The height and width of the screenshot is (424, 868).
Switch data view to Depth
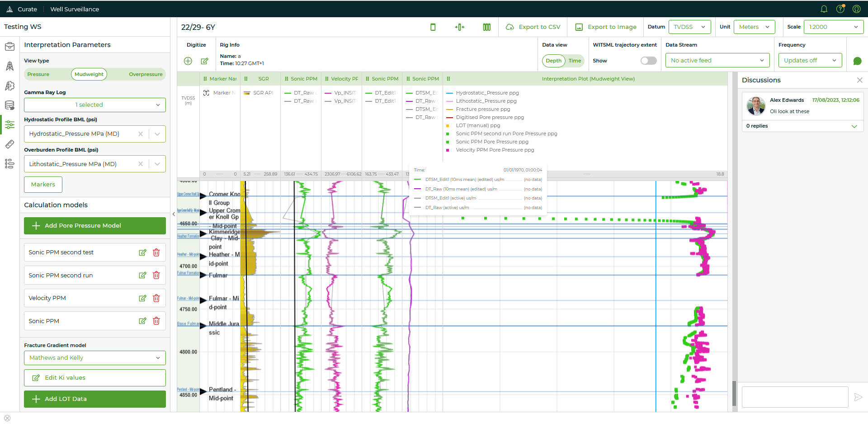(x=553, y=61)
